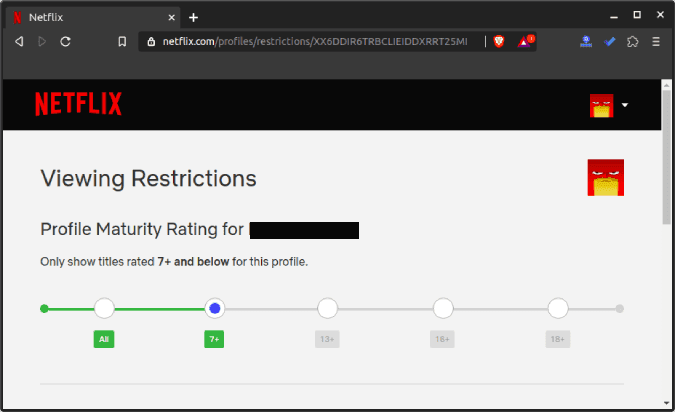Open a new tab with the plus button
The image size is (675, 412).
click(193, 17)
